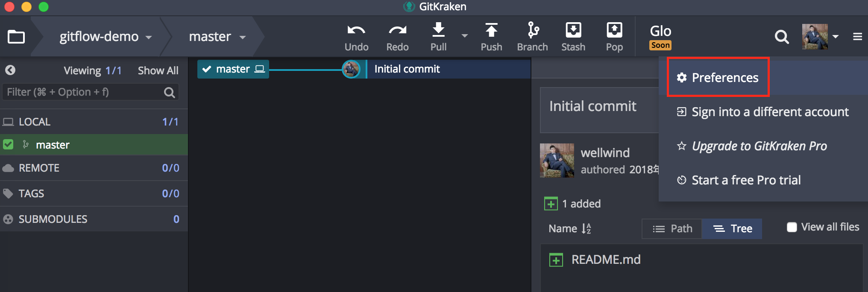Open the Pull options dropdown arrow
Screen dimensions: 868x292
(465, 36)
